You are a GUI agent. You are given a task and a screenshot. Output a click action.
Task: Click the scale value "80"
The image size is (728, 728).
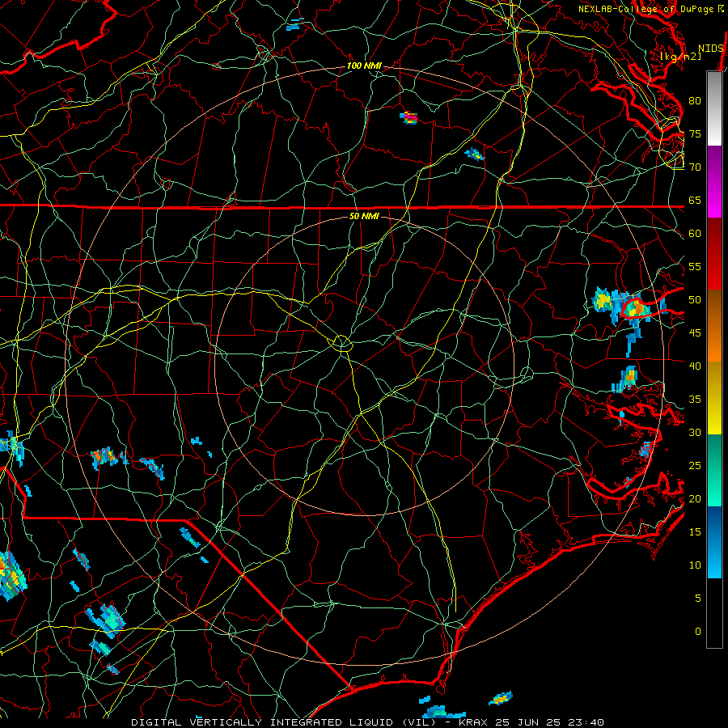coord(695,101)
